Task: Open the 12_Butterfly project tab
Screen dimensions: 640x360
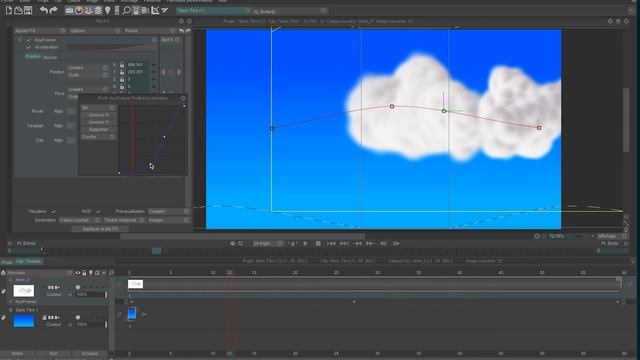Action: pyautogui.click(x=289, y=11)
